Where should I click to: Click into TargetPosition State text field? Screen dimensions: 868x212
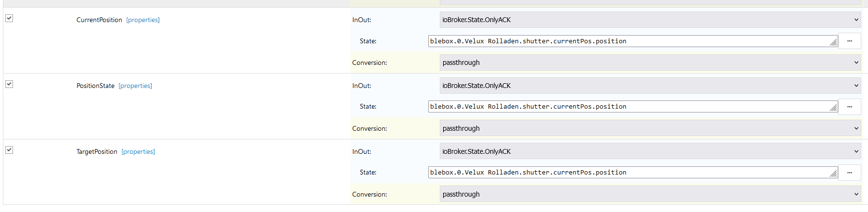point(625,173)
